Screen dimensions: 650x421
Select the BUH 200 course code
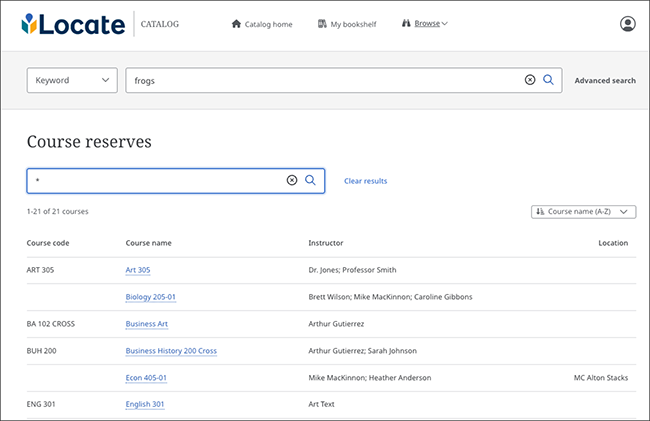41,351
